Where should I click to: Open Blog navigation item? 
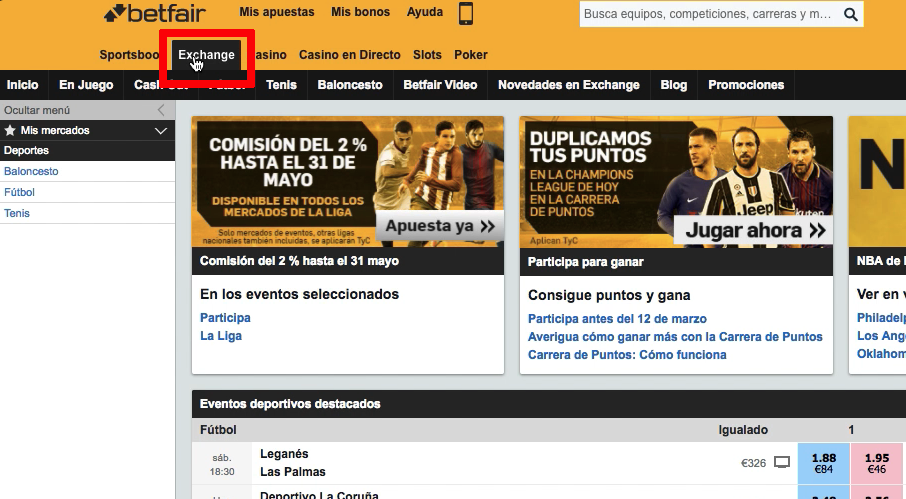(x=674, y=85)
